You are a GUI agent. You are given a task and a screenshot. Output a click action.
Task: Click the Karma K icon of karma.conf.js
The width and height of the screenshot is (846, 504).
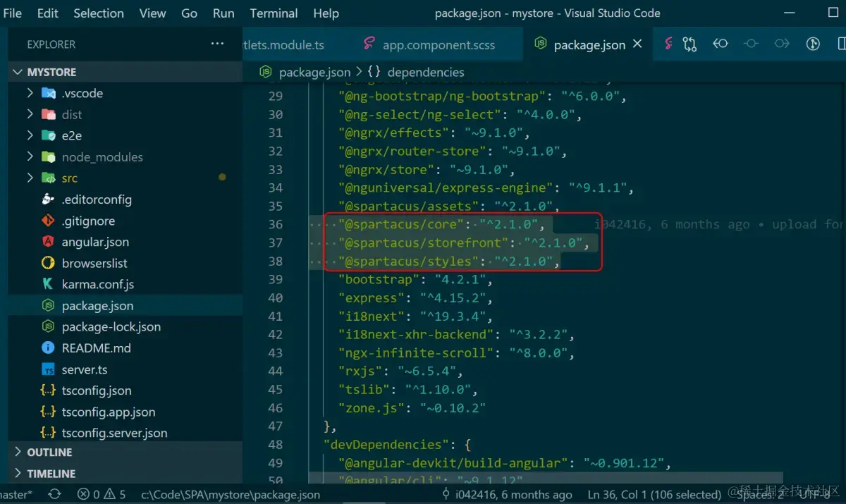tap(48, 284)
